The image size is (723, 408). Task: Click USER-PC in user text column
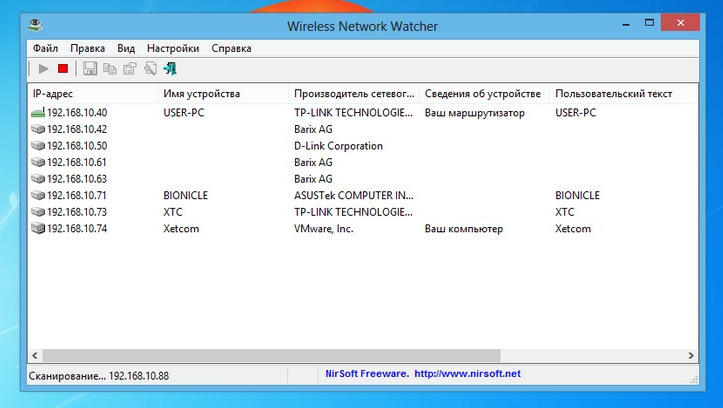575,113
